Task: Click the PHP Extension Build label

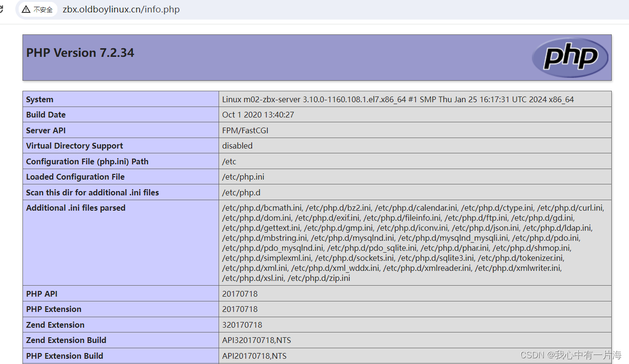Action: pyautogui.click(x=65, y=356)
